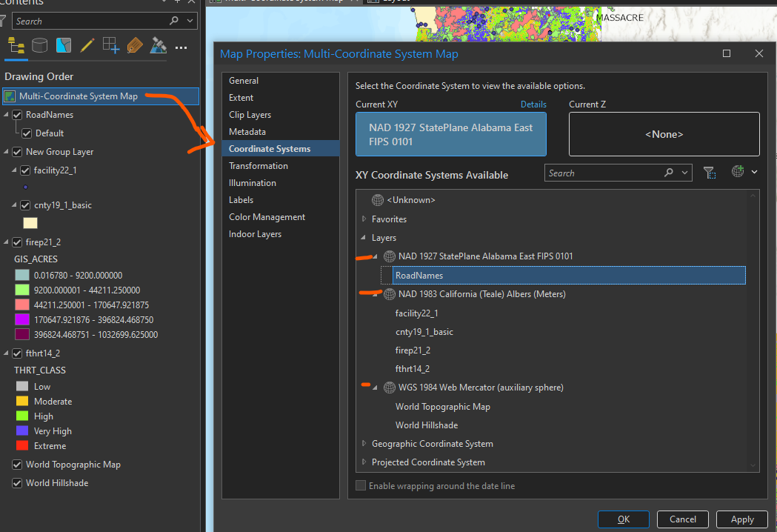Open List By Selection in Contents pane
The image size is (777, 532).
pyautogui.click(x=64, y=45)
